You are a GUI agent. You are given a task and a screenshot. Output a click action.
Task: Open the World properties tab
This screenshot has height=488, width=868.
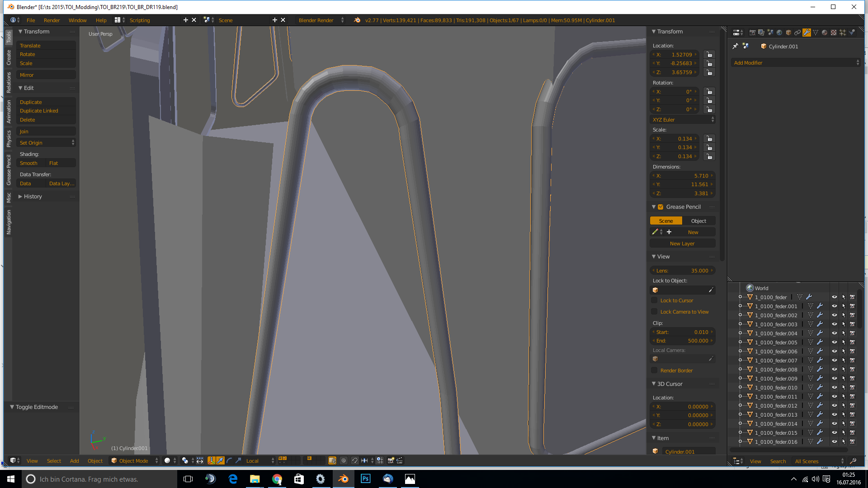point(779,33)
